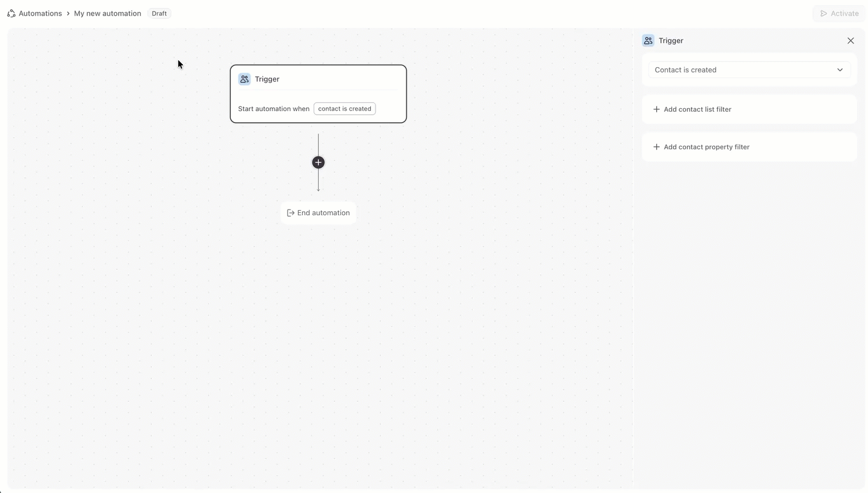Viewport: 868px width, 493px height.
Task: Click Add contact list filter
Action: [697, 109]
